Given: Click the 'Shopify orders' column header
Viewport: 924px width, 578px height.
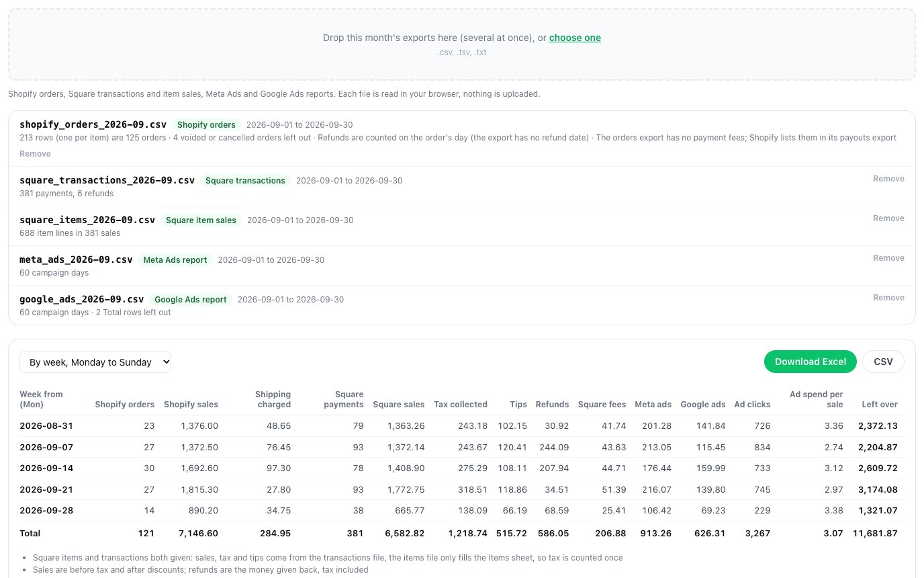Looking at the screenshot, I should click(x=124, y=405).
